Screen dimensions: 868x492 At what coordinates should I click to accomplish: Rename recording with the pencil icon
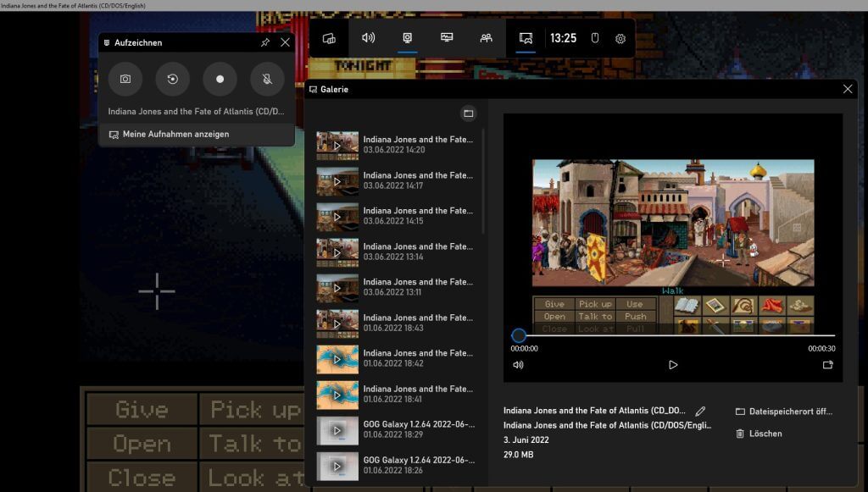click(x=700, y=412)
